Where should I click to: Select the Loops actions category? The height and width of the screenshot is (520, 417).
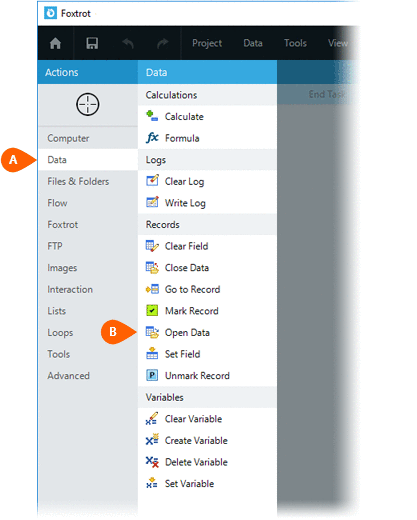tap(88, 333)
